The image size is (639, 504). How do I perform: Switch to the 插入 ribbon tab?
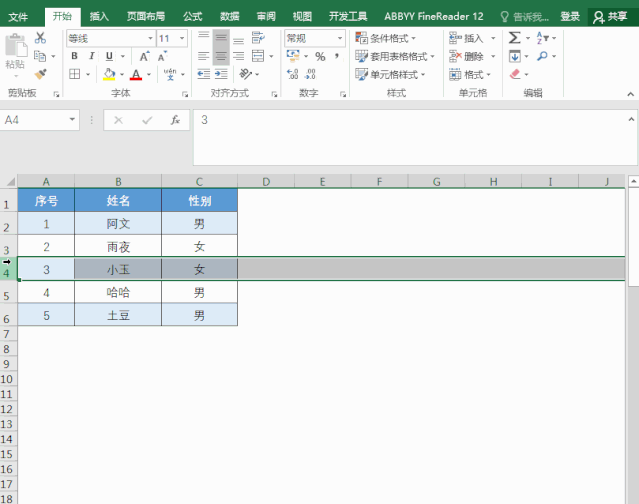99,17
